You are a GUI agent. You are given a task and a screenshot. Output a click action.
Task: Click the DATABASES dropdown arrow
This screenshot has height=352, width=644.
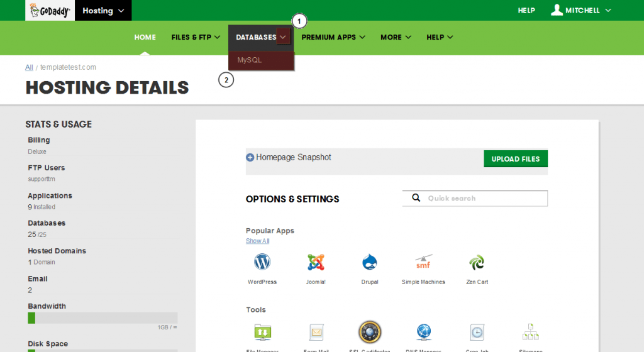click(x=283, y=37)
